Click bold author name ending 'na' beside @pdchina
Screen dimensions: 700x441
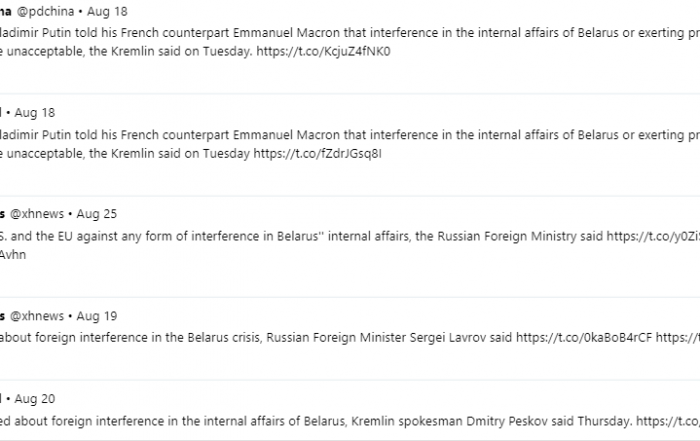(5, 12)
